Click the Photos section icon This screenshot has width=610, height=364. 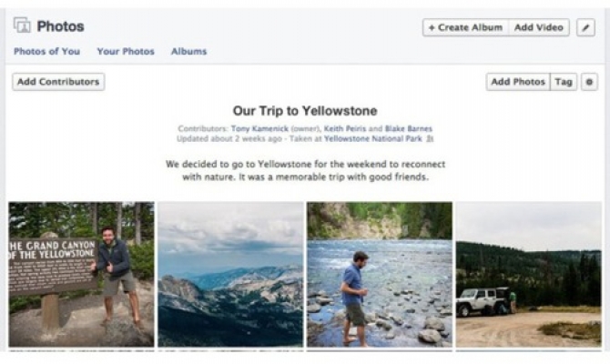[x=22, y=25]
